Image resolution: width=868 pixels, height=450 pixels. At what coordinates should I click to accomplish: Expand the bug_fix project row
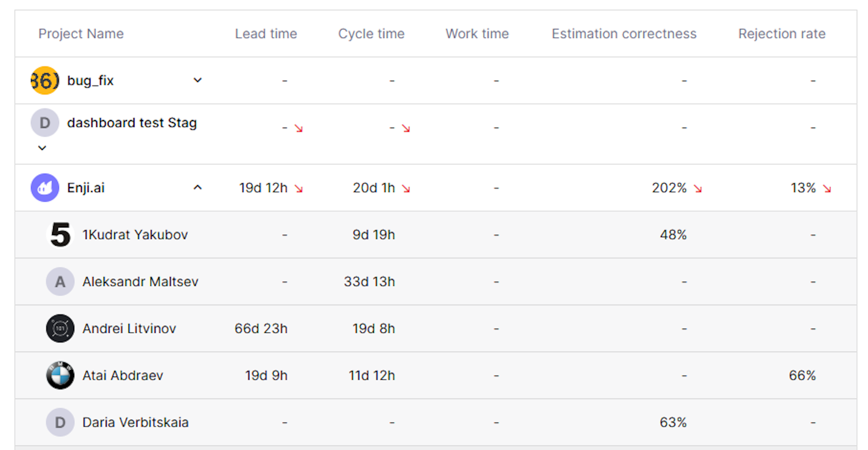(198, 80)
